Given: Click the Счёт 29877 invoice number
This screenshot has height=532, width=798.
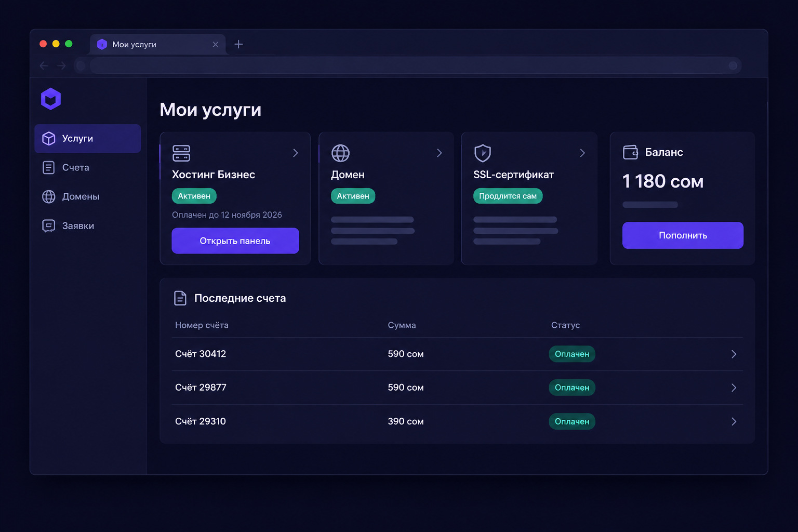Looking at the screenshot, I should (x=201, y=388).
